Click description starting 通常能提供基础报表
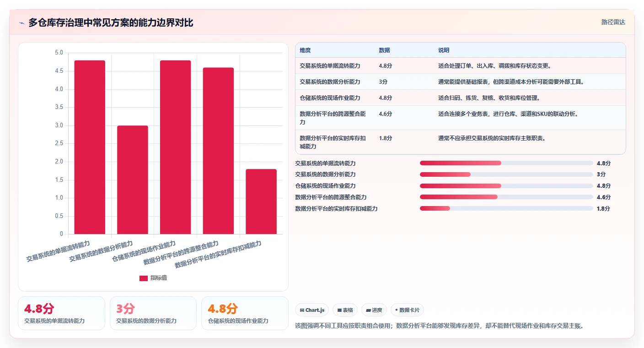This screenshot has height=348, width=644. coord(511,82)
